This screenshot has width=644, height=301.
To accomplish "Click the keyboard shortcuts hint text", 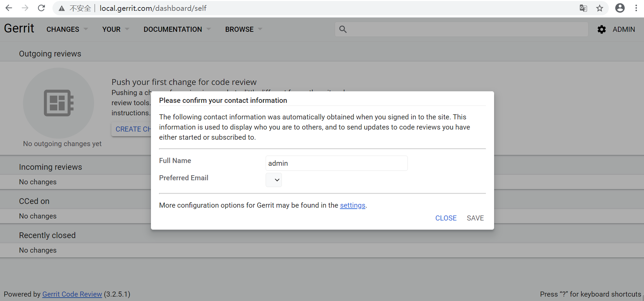I will coord(591,294).
